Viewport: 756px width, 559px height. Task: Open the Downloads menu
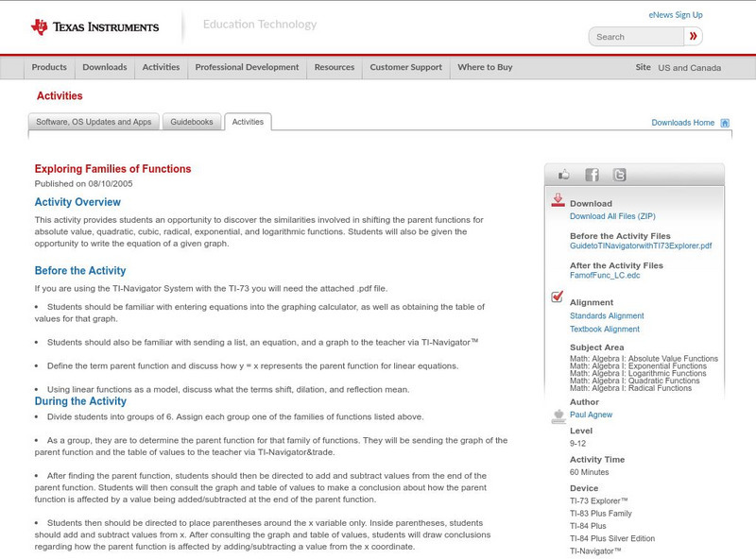coord(105,67)
